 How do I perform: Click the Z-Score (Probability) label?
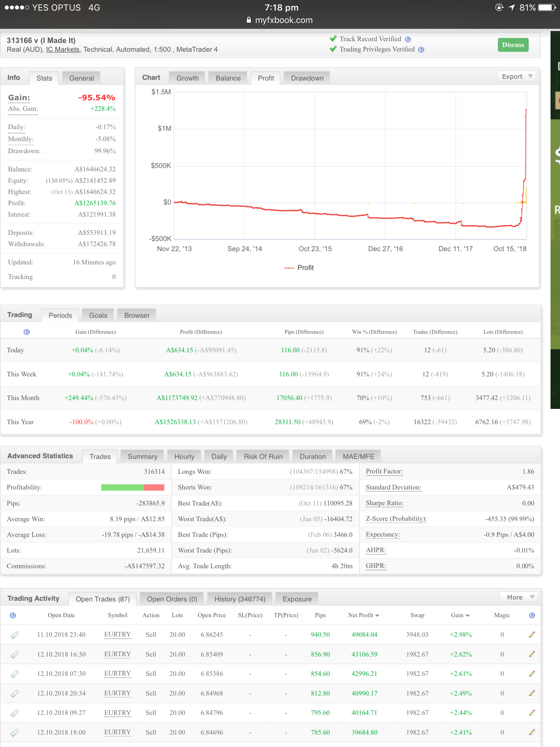396,519
